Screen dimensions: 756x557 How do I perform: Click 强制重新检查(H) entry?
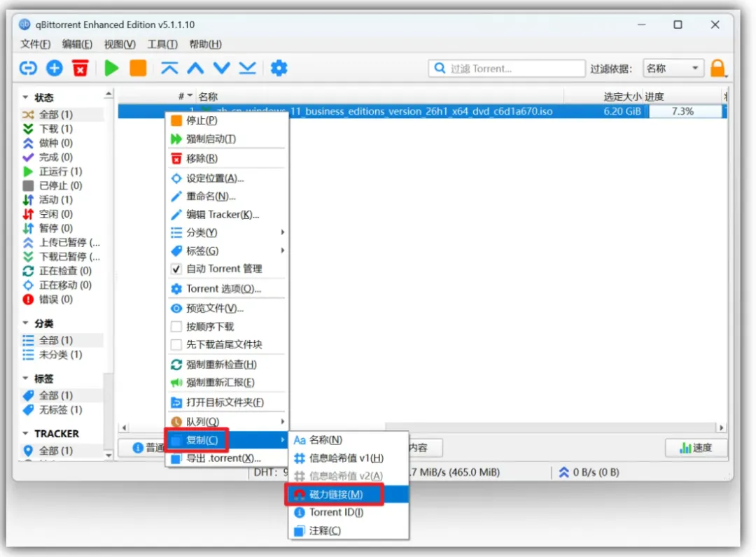[226, 365]
